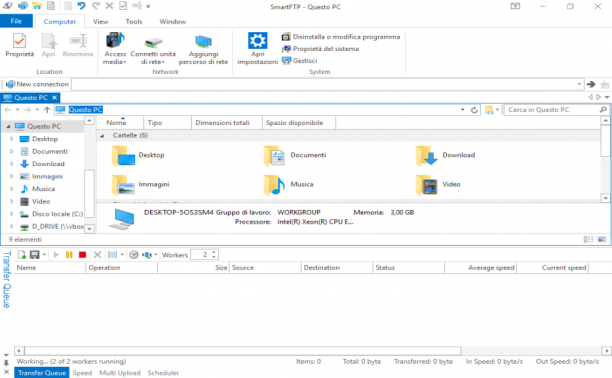Stop the transfer queue

82,255
